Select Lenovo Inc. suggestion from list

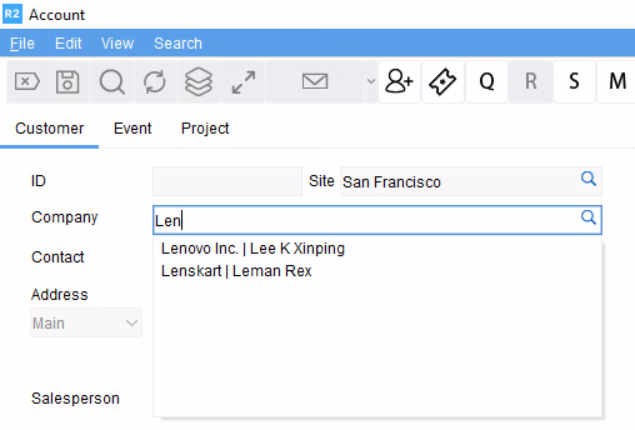[x=253, y=249]
